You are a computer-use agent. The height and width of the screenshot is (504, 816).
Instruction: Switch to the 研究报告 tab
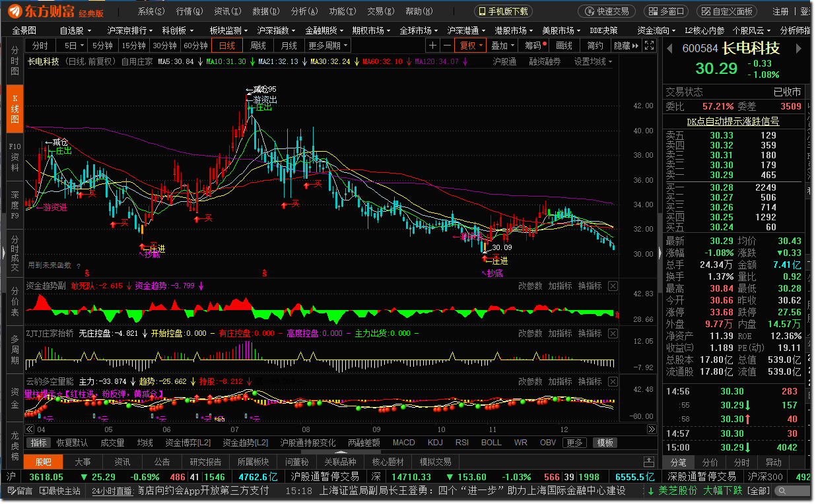point(205,462)
